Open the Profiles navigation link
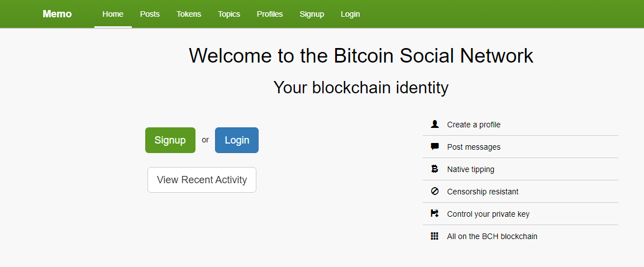Image resolution: width=644 pixels, height=267 pixels. click(x=270, y=14)
